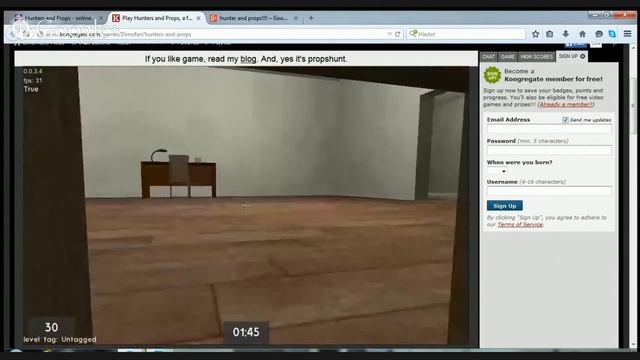Click the browser address bar

click(216, 34)
